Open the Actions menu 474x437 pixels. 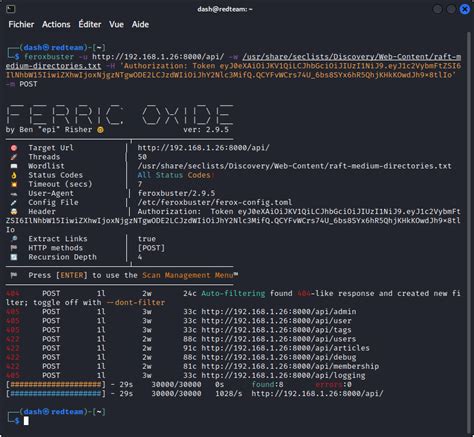[x=56, y=25]
